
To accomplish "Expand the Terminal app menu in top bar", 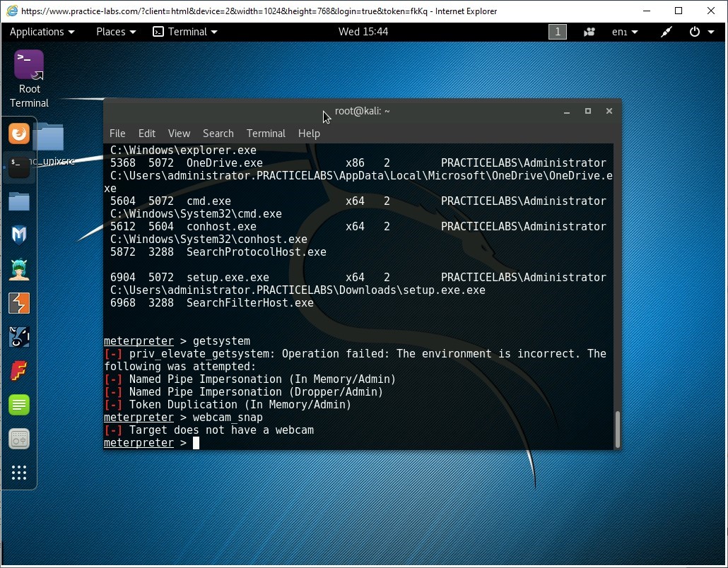I will point(185,32).
